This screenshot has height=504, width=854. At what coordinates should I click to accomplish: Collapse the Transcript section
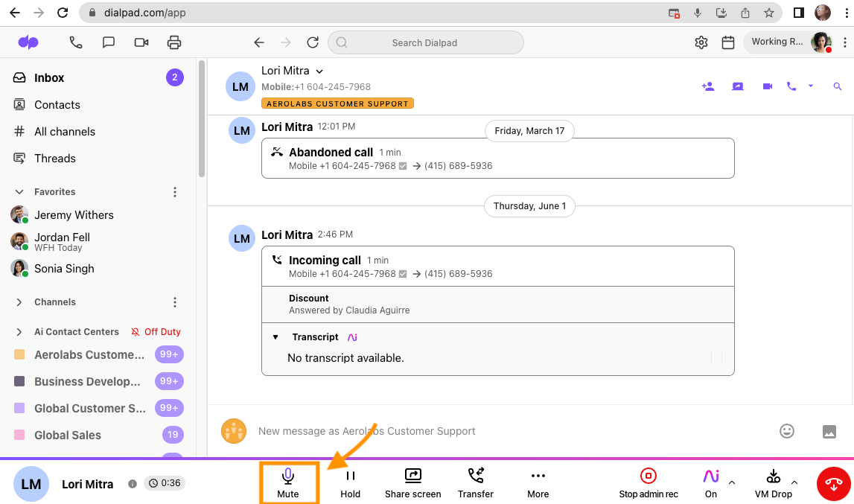tap(275, 337)
